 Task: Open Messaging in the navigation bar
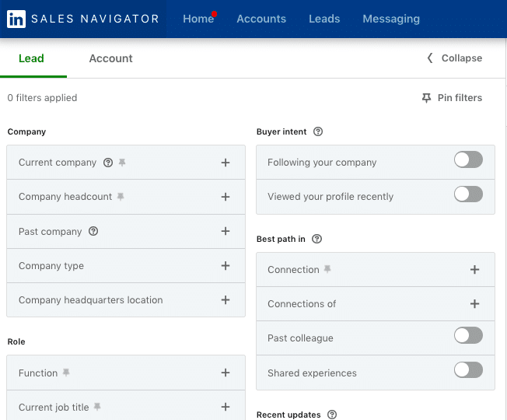(391, 19)
